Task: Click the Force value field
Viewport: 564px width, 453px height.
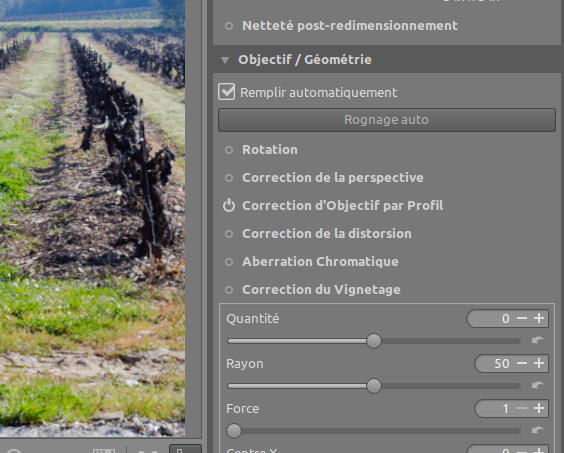Action: pyautogui.click(x=495, y=408)
